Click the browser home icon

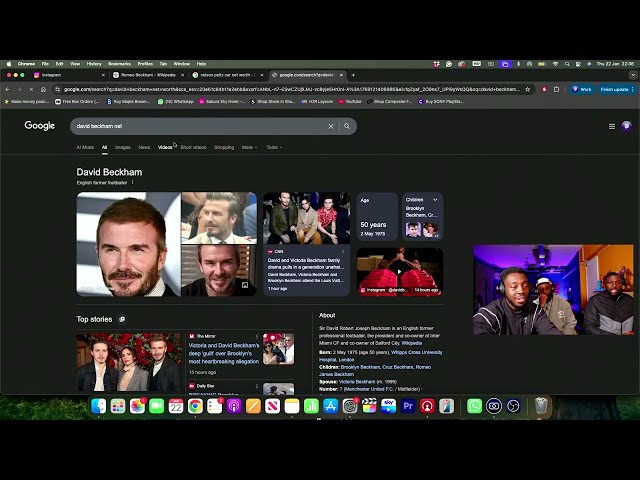click(x=43, y=89)
